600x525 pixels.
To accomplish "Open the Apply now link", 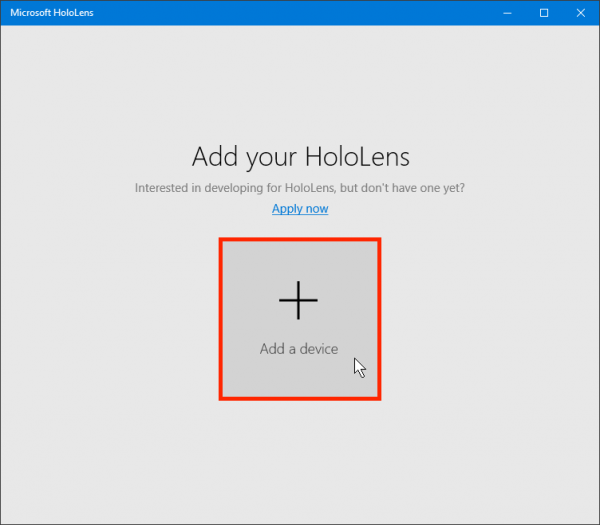I will pyautogui.click(x=300, y=209).
